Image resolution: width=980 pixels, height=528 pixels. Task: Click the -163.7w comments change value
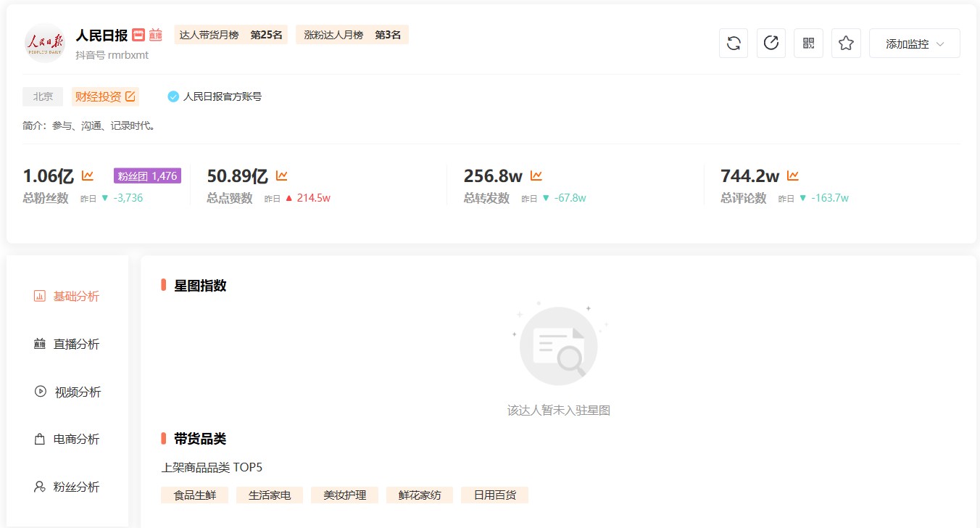tap(829, 198)
